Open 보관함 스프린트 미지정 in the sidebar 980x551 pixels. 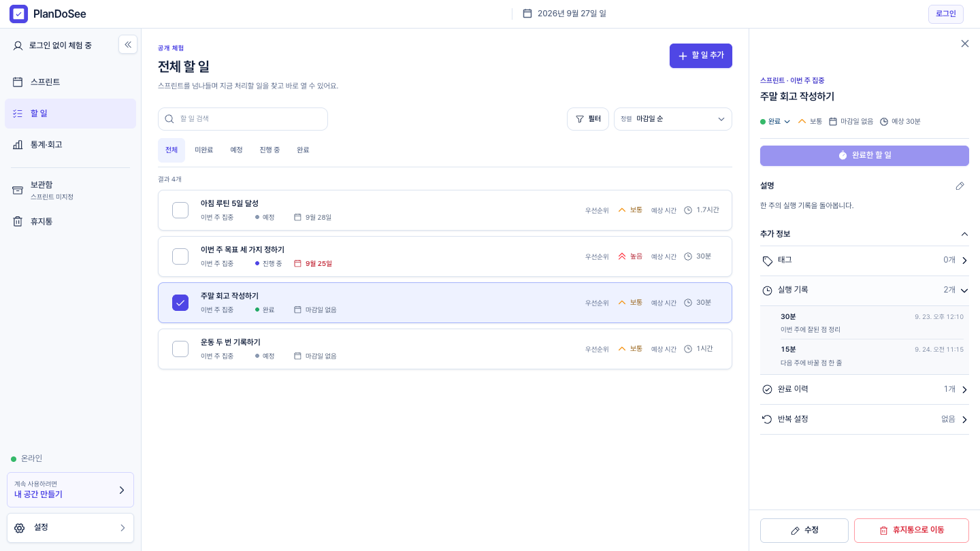70,190
